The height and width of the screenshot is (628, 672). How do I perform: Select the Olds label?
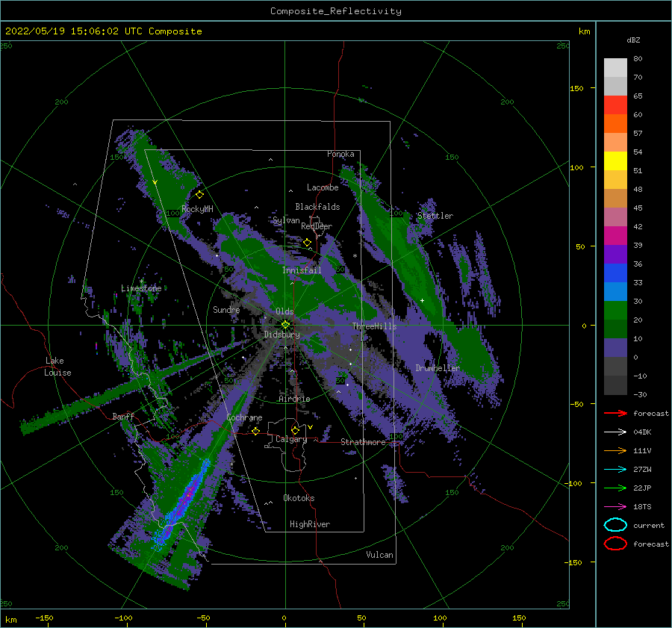pyautogui.click(x=284, y=311)
